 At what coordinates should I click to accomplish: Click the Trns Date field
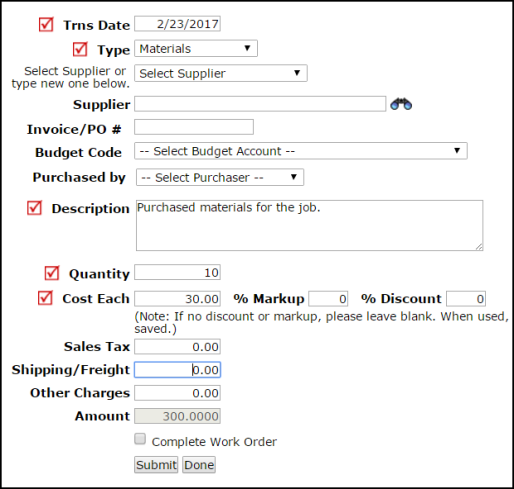coord(177,24)
